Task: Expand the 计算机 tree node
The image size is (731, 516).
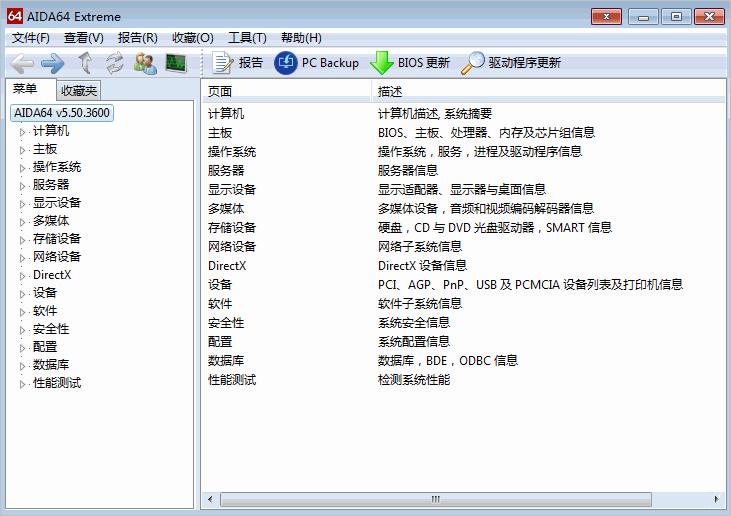Action: tap(22, 132)
